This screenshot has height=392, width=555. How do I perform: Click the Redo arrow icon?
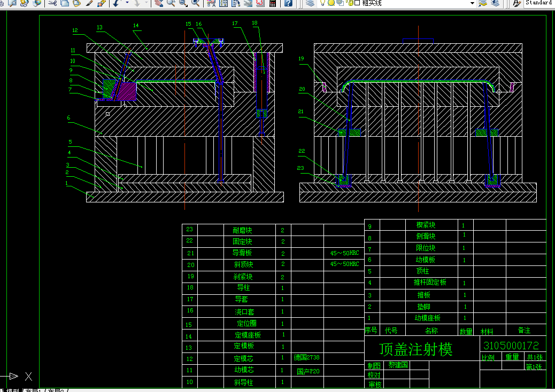pos(137,3)
